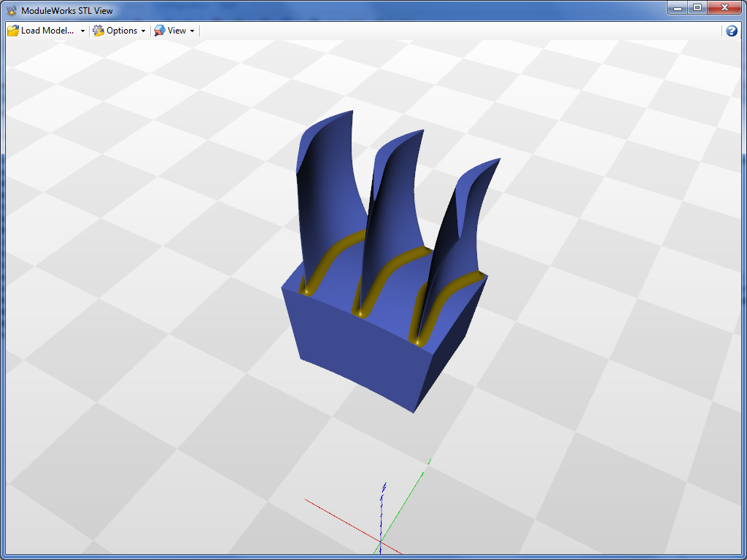
Task: Close the ModuleWorks STL View window
Action: [724, 8]
